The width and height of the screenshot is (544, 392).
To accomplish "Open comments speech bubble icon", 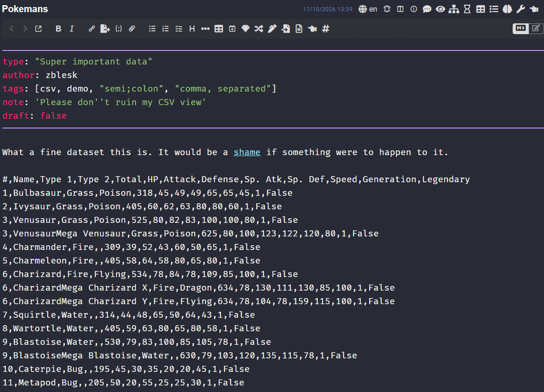I will click(427, 9).
